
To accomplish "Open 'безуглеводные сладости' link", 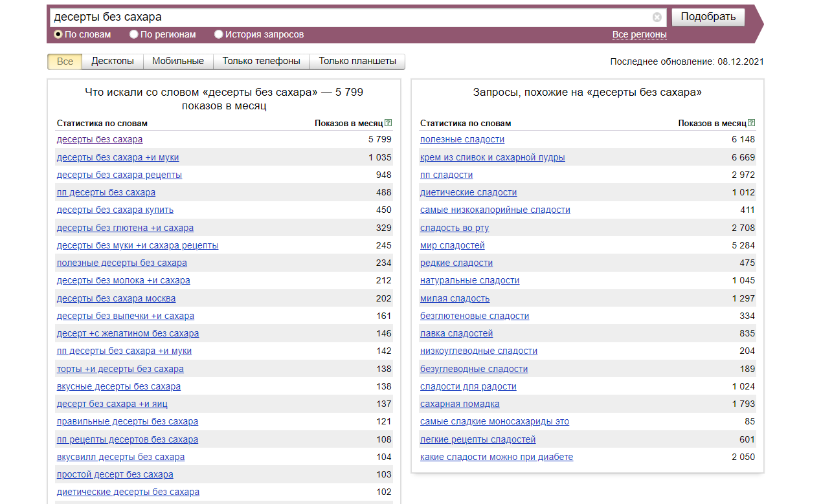I will [474, 369].
